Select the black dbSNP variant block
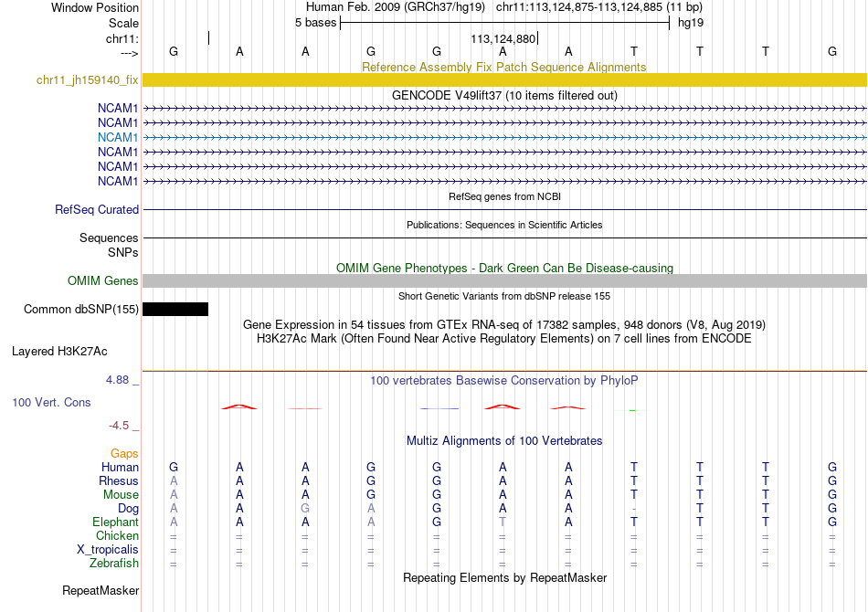The image size is (868, 612). click(x=175, y=309)
